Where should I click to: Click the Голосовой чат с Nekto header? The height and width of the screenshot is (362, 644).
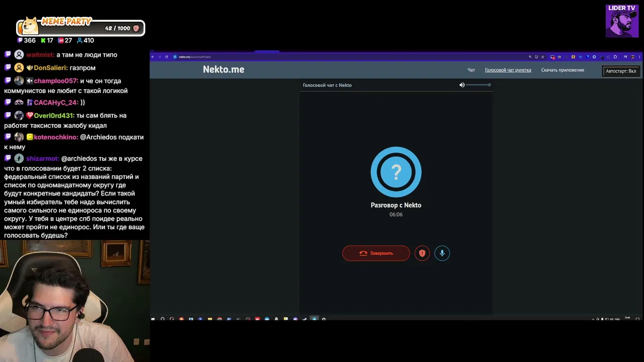tap(327, 85)
